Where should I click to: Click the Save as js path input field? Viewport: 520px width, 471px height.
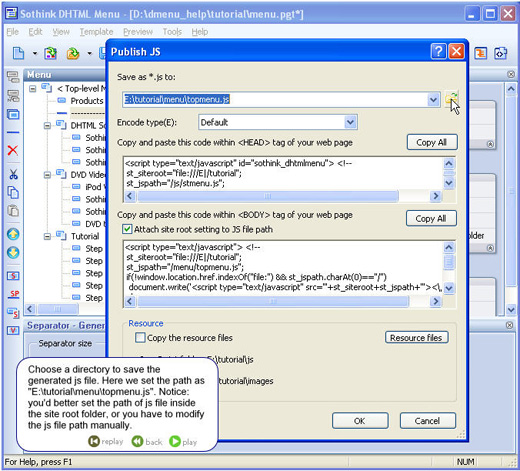coord(275,99)
